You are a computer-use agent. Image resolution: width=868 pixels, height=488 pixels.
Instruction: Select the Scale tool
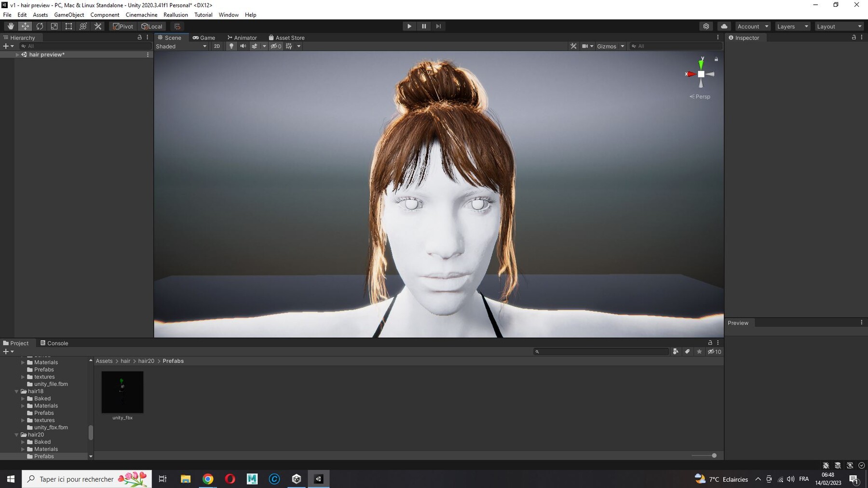pos(54,26)
